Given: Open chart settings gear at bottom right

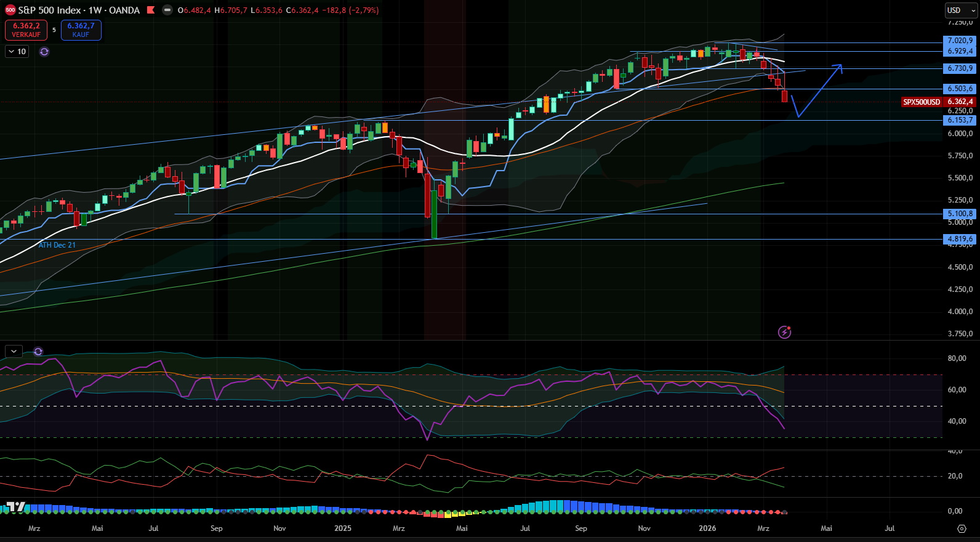Looking at the screenshot, I should [962, 528].
